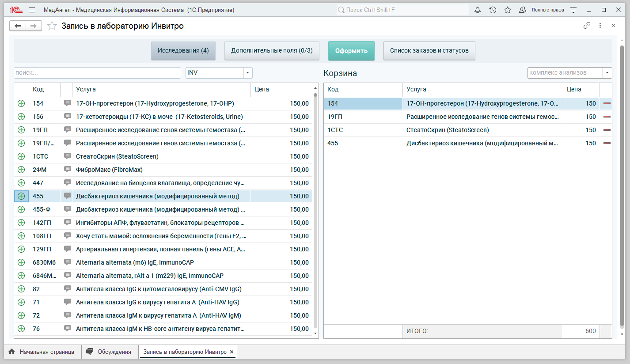Screen dimensions: 630x364
Task: Add 19ГП service via its plus icon
Action: (x=21, y=130)
